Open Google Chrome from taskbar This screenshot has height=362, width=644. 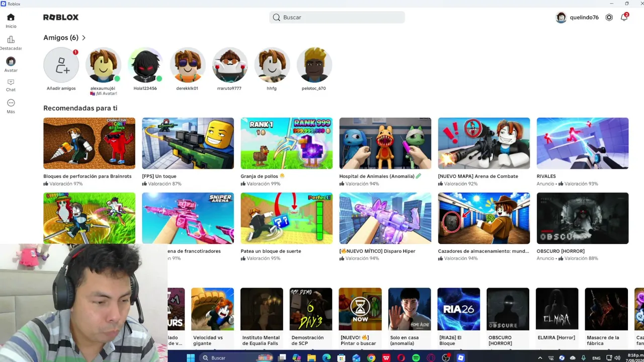click(371, 358)
